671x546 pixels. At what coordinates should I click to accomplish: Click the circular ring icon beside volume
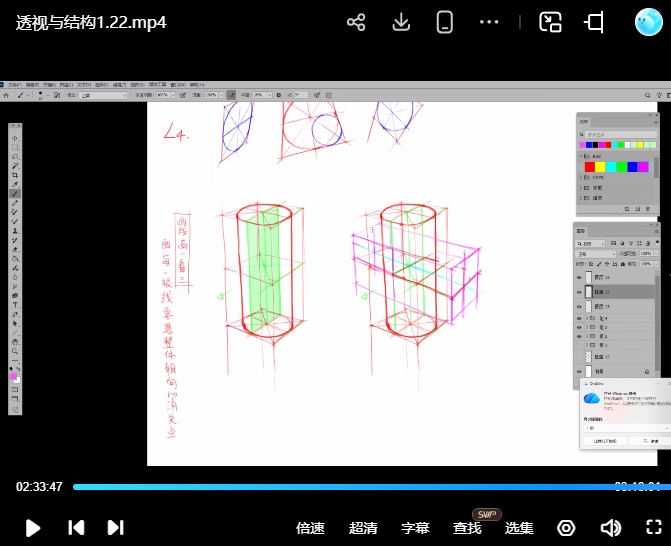[566, 528]
